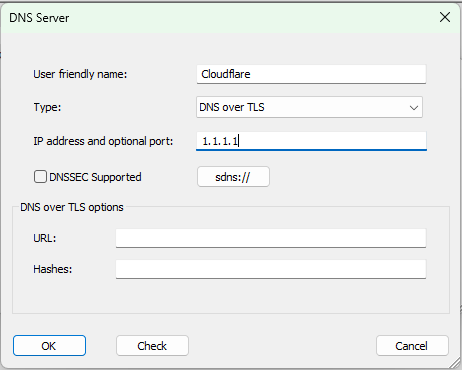Click the 'IP address and optional port:' label

tap(103, 141)
